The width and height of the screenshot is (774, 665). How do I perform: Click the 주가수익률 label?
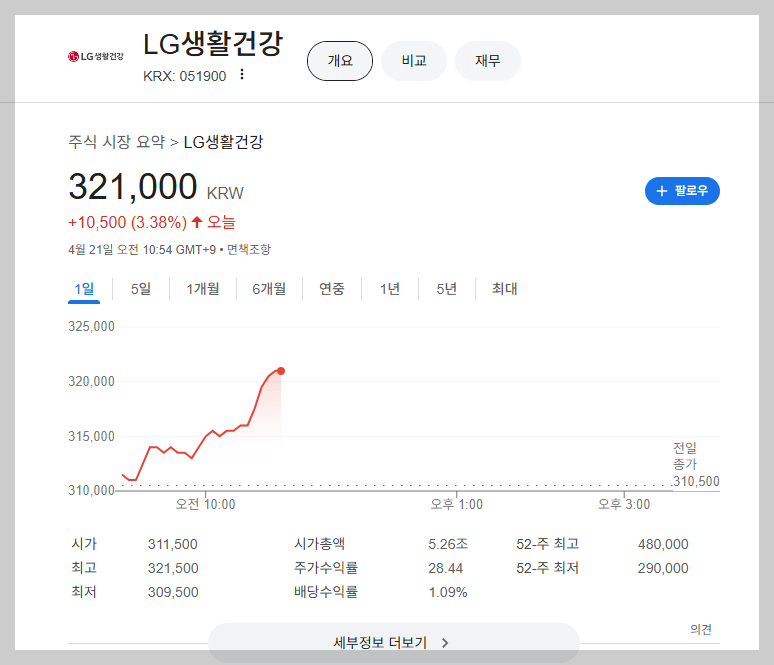tap(326, 568)
